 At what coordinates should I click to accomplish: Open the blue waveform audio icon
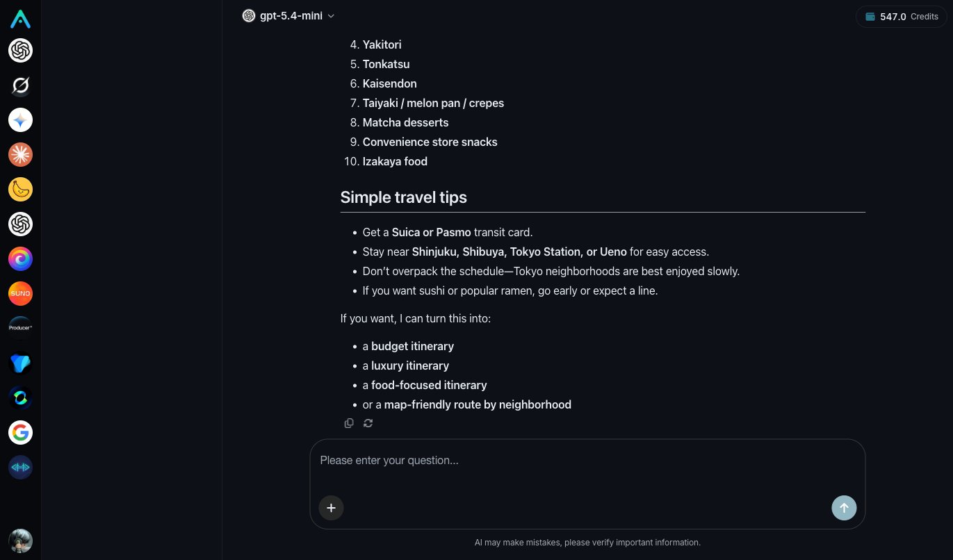(20, 468)
